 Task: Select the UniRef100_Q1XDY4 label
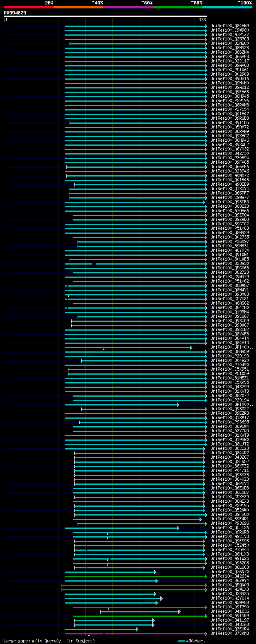click(230, 189)
